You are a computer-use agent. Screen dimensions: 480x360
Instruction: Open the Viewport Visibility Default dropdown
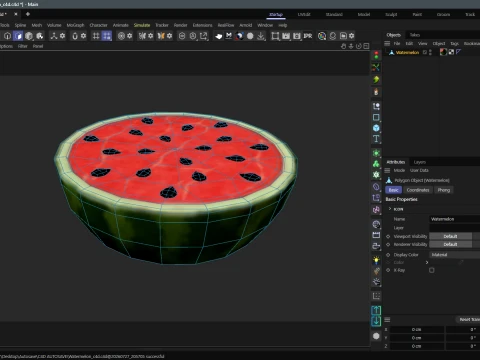(x=450, y=236)
